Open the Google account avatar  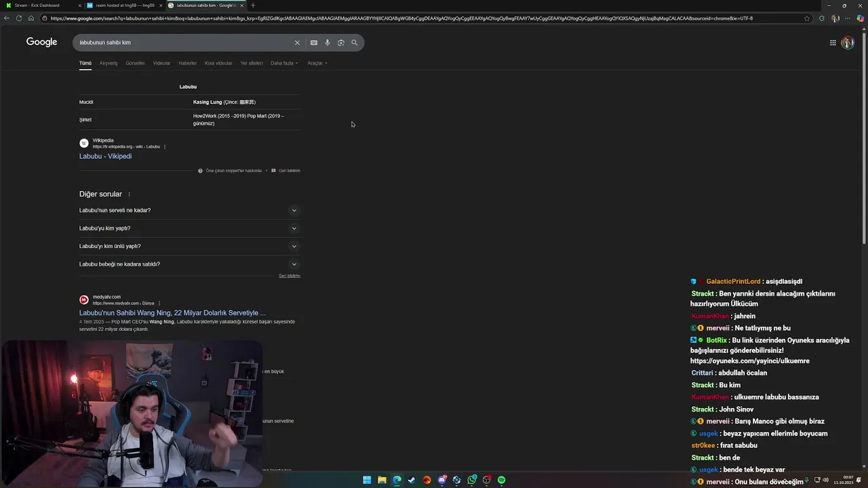848,43
